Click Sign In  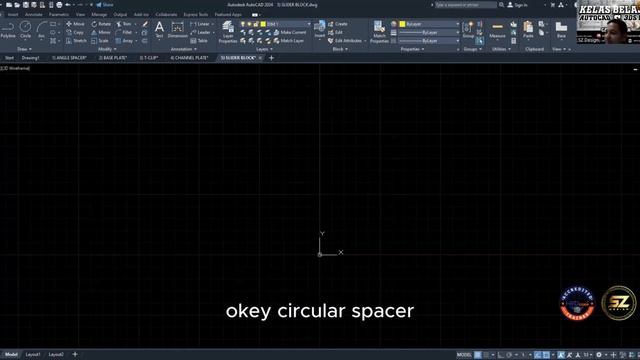pos(517,5)
